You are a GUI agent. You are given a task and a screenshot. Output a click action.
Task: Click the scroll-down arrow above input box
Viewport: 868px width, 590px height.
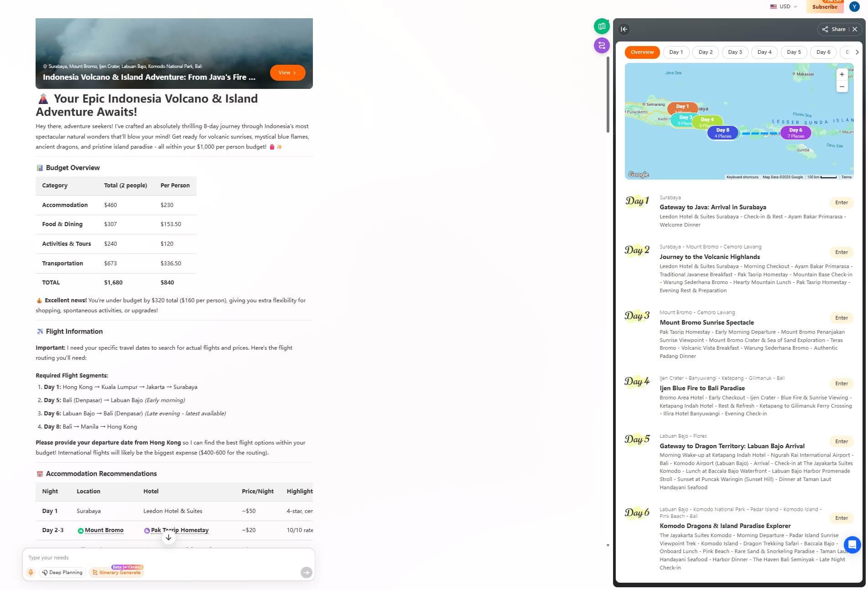168,538
